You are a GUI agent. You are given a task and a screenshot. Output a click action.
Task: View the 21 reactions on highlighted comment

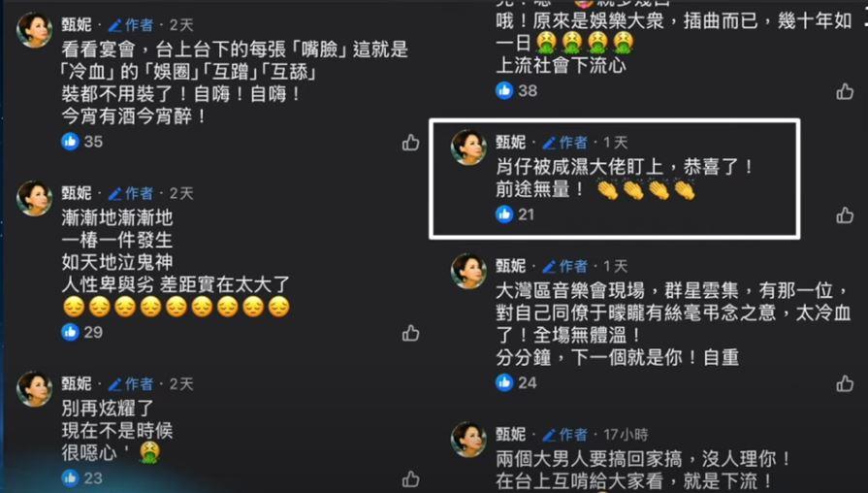pos(515,214)
